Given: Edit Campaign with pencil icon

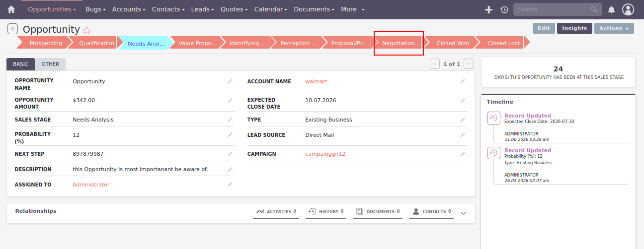Looking at the screenshot, I should click(x=463, y=154).
